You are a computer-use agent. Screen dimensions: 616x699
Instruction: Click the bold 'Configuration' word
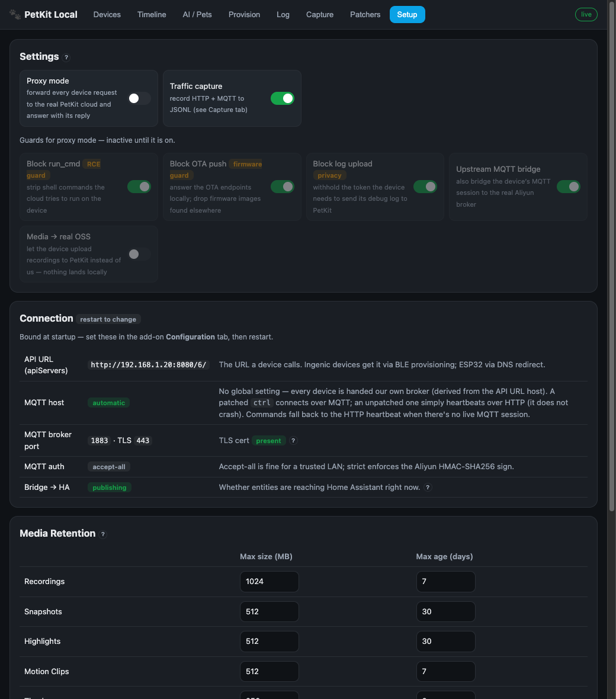pyautogui.click(x=190, y=336)
